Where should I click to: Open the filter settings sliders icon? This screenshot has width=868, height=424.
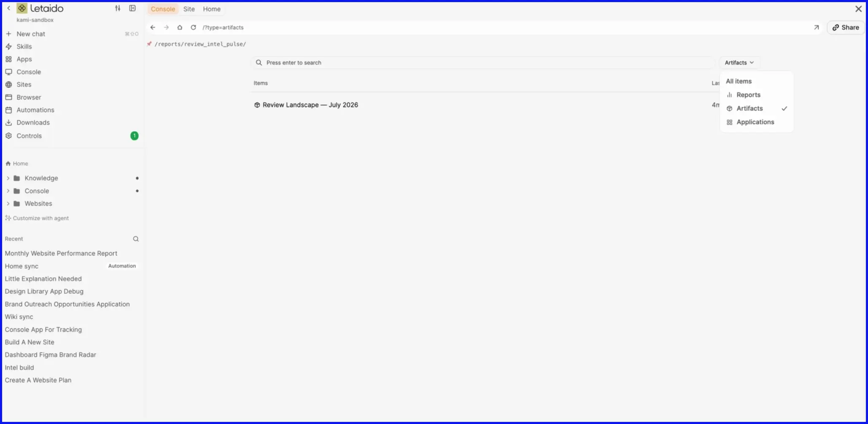118,8
